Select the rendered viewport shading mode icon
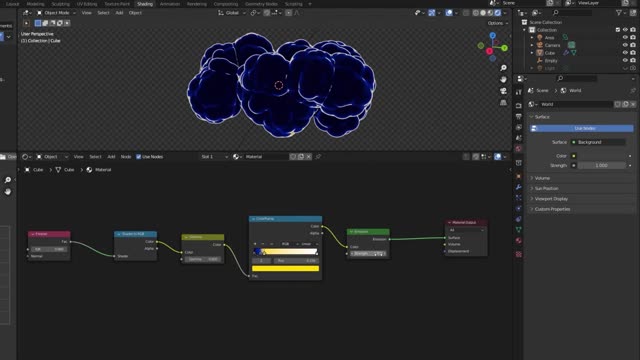Image resolution: width=640 pixels, height=360 pixels. coord(498,13)
